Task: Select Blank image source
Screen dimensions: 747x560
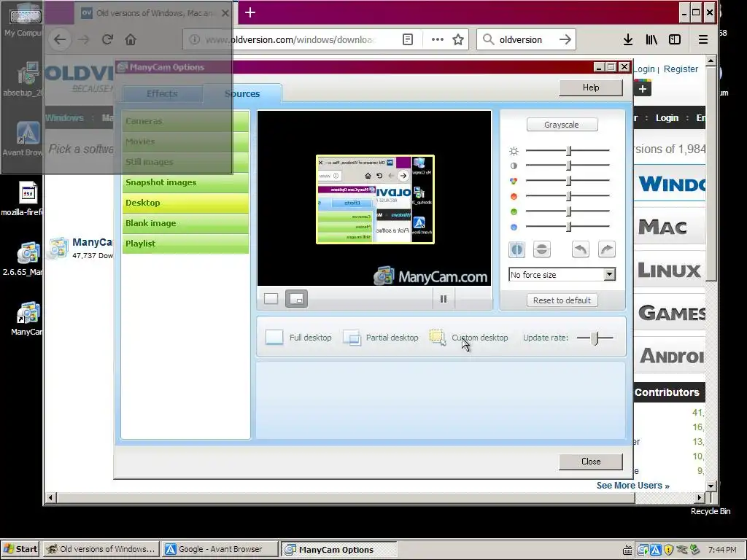Action: pos(185,223)
